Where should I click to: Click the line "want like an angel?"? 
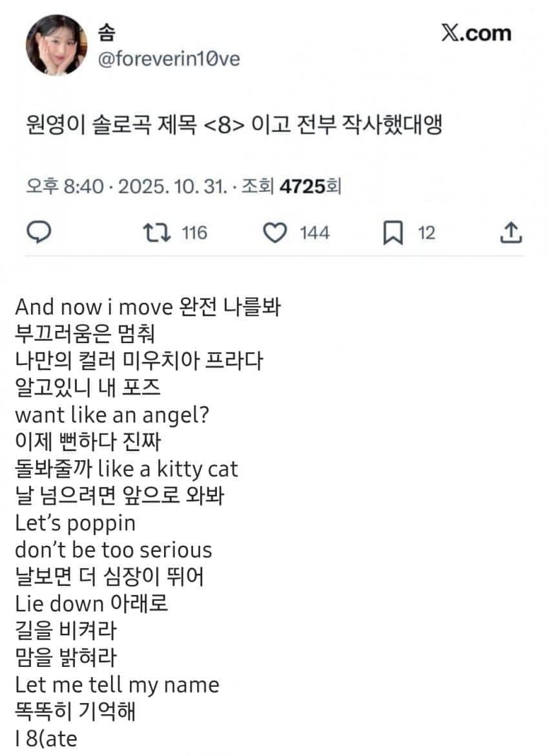point(112,414)
